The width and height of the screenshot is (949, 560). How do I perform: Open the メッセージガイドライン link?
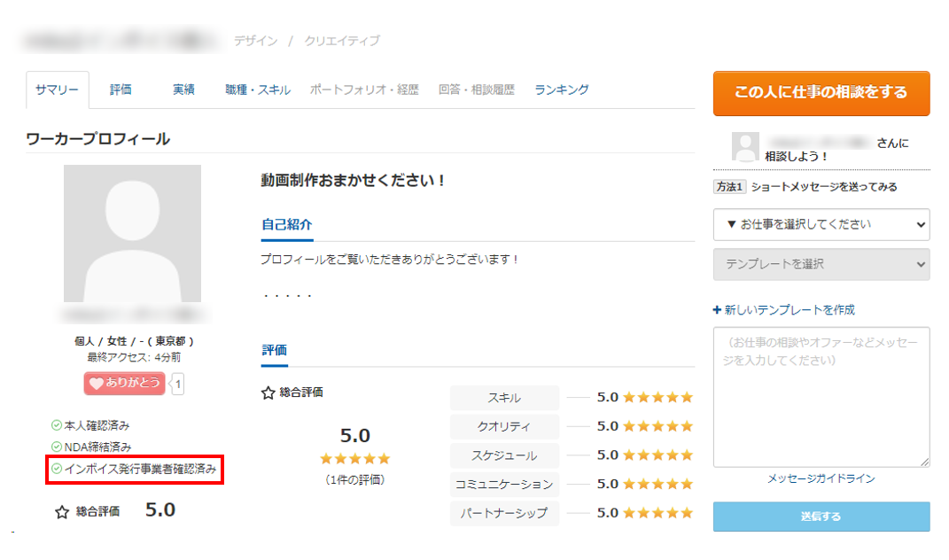tap(821, 478)
